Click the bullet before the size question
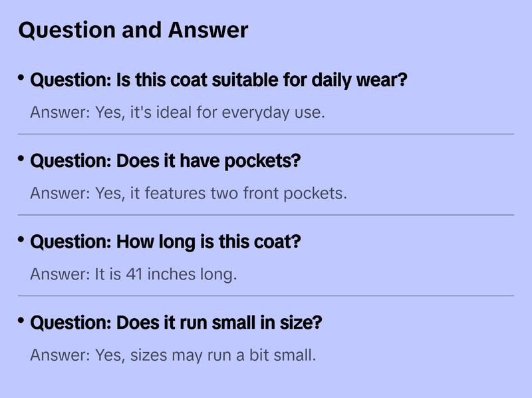The width and height of the screenshot is (532, 398). point(21,321)
